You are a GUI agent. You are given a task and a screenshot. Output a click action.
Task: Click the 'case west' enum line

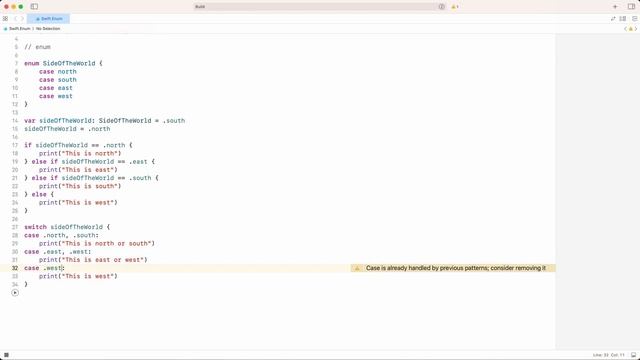tap(56, 96)
